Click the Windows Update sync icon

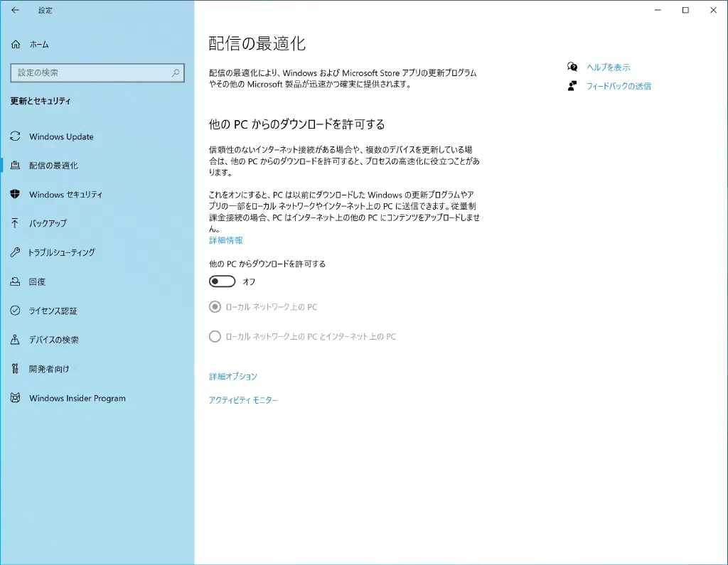(x=16, y=136)
